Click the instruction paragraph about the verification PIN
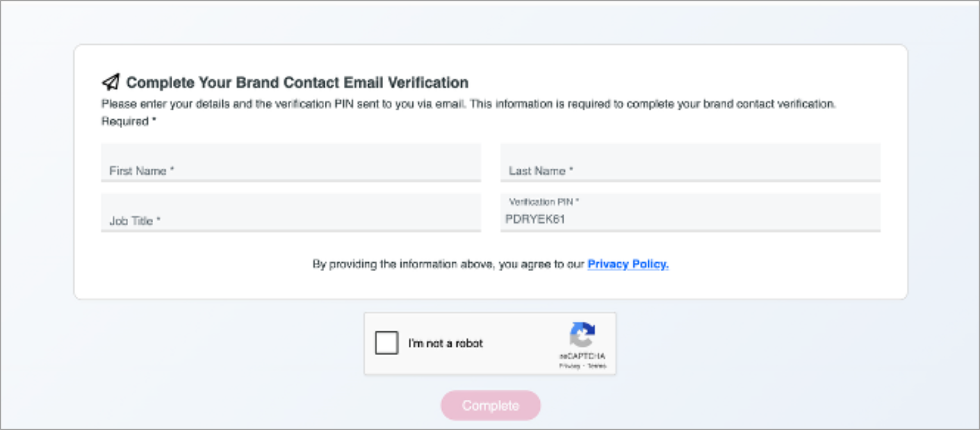The width and height of the screenshot is (980, 430). tap(468, 104)
